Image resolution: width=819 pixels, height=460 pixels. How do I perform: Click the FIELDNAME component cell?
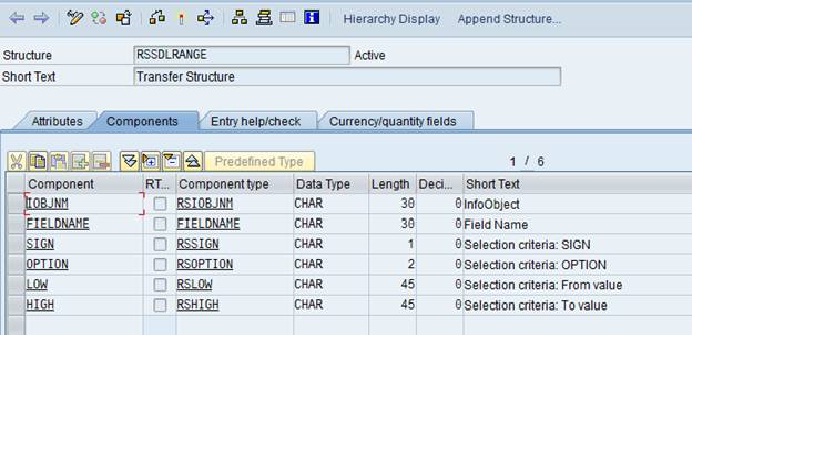(x=84, y=224)
